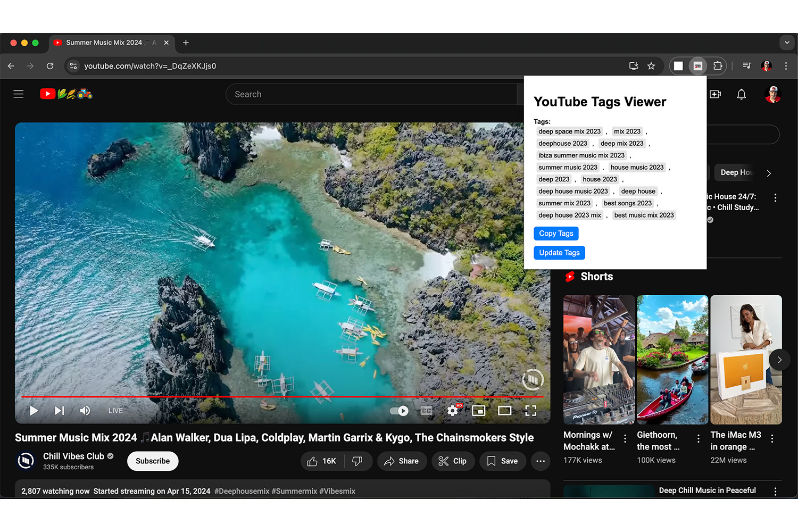798x532 pixels.
Task: Click the 'ibiza summer music mix 2023' tag
Action: (581, 155)
